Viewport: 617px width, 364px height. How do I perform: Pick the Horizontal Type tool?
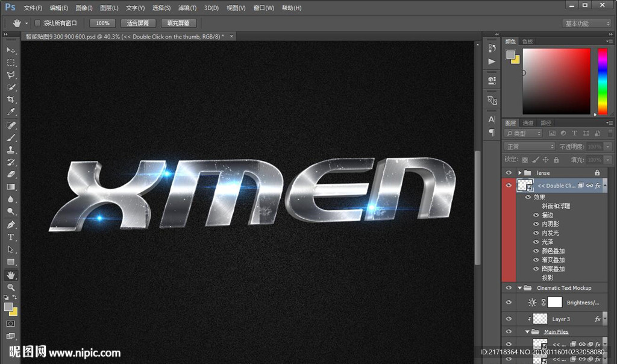pos(11,237)
